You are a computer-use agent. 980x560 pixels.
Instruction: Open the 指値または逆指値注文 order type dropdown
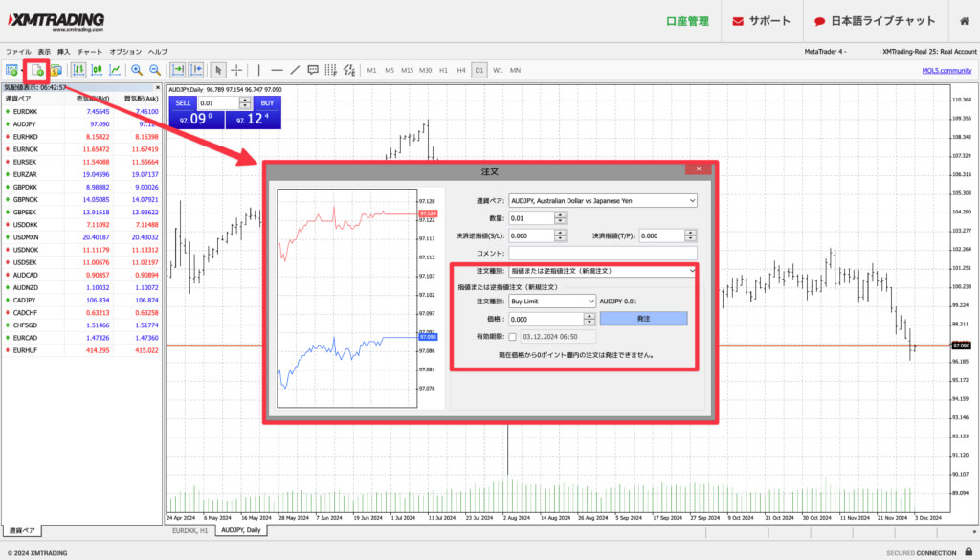[x=604, y=271]
